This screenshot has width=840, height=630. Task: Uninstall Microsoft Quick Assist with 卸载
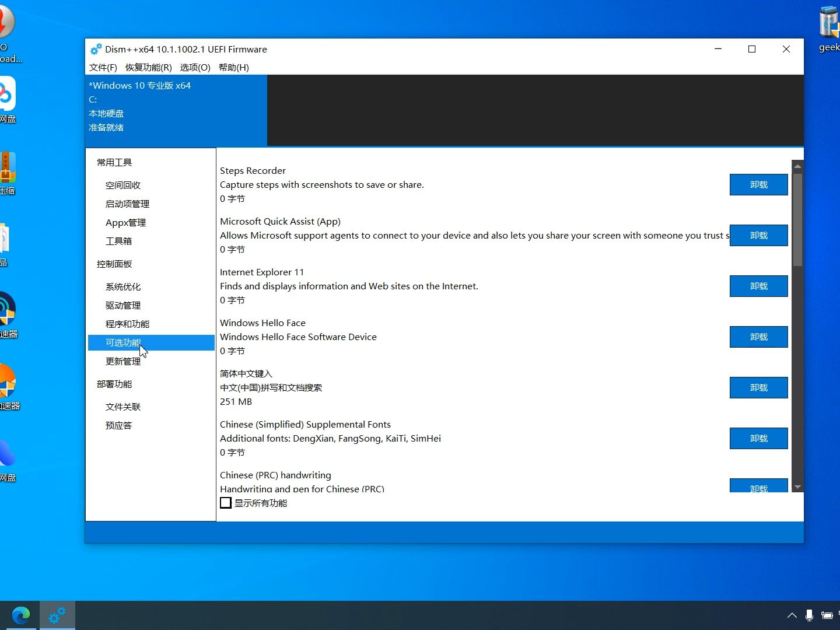pyautogui.click(x=758, y=236)
